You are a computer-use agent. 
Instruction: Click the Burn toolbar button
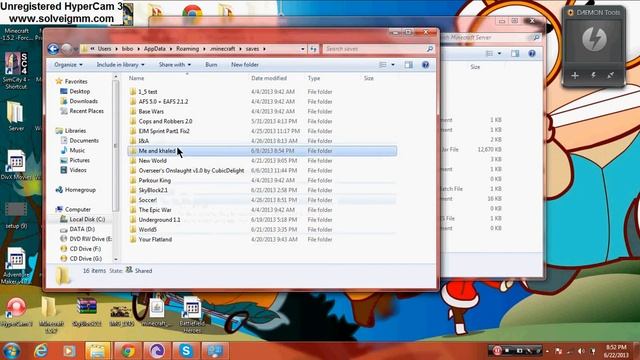coord(211,65)
